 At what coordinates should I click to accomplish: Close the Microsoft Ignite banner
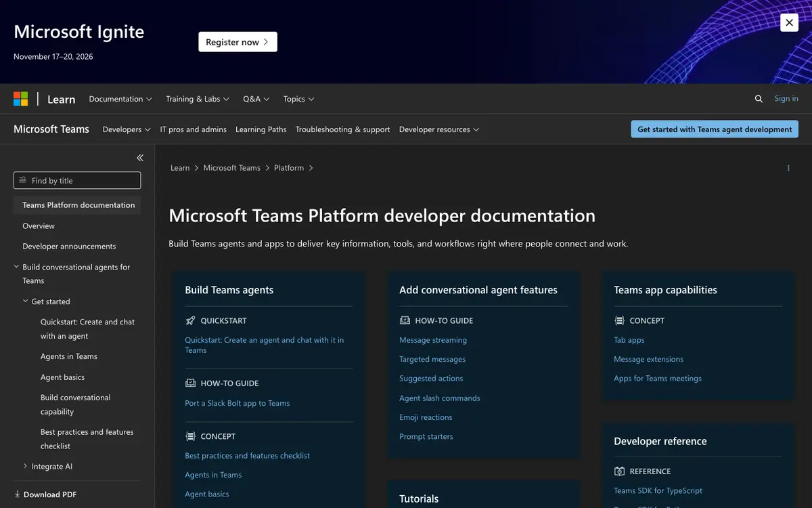tap(789, 22)
